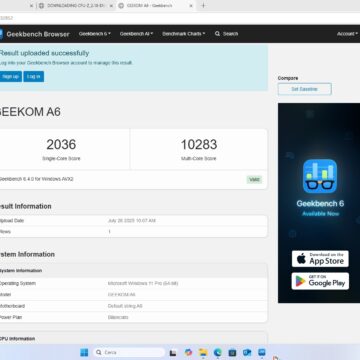This screenshot has height=360, width=360.
Task: Click the Sign up button
Action: [x=10, y=76]
